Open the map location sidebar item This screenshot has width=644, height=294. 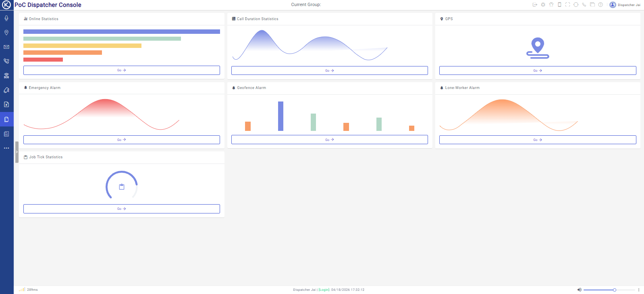tap(6, 33)
